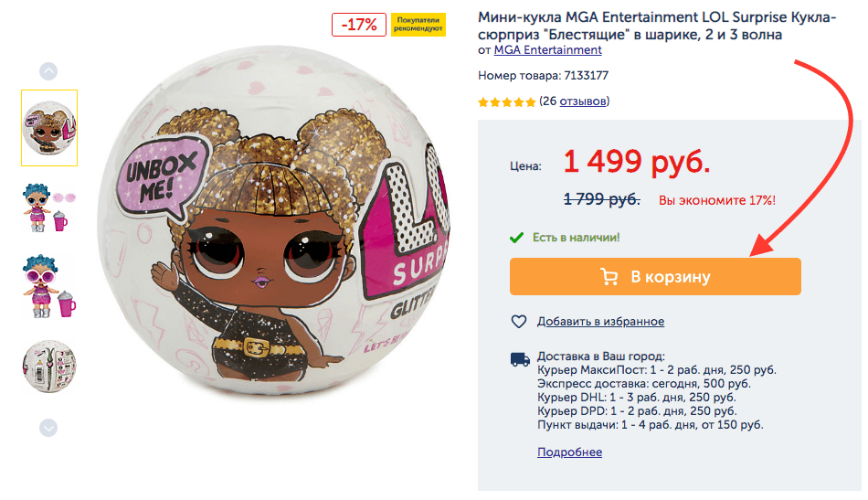Viewport: 868px width, 500px height.
Task: View the fourth thumbnail of the ball's back
Action: coord(49,366)
